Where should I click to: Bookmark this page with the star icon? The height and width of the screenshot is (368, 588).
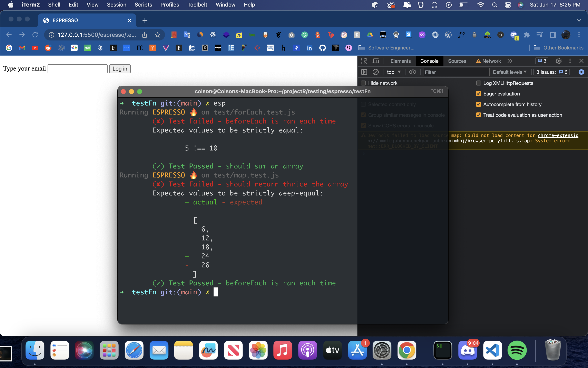tap(157, 35)
